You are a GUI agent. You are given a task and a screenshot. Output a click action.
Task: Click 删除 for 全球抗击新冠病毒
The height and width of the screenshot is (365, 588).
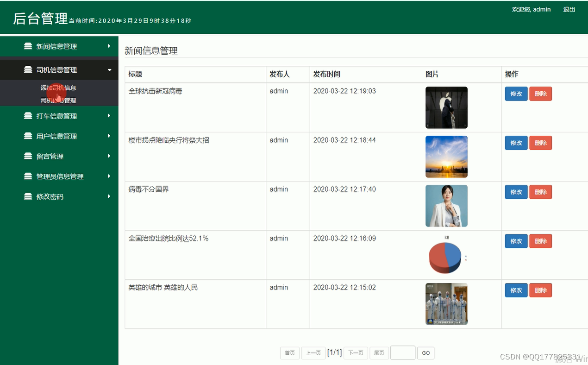click(541, 94)
